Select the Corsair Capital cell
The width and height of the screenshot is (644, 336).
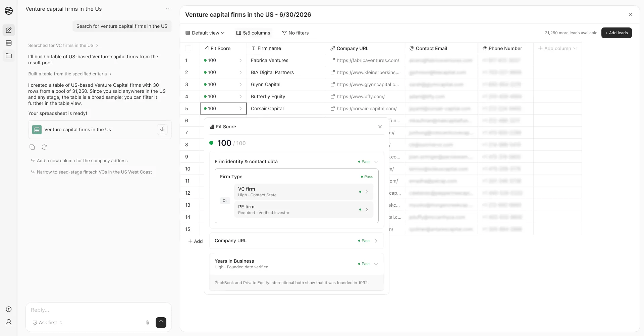tap(286, 109)
